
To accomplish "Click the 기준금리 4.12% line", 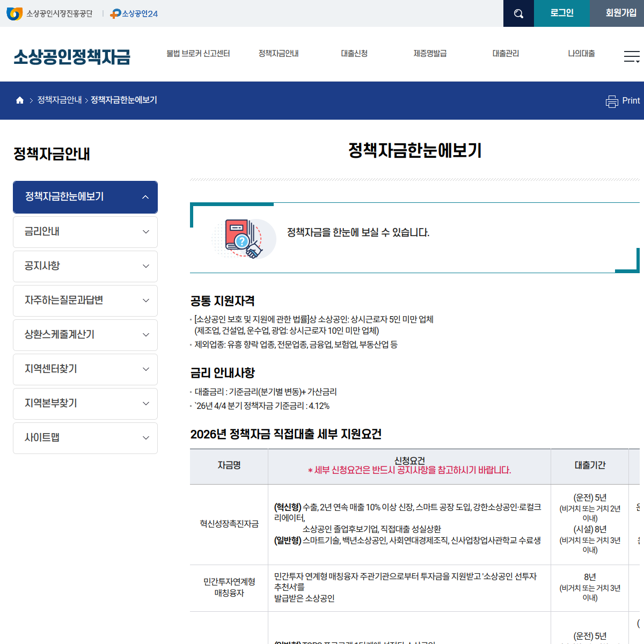I will point(262,406).
